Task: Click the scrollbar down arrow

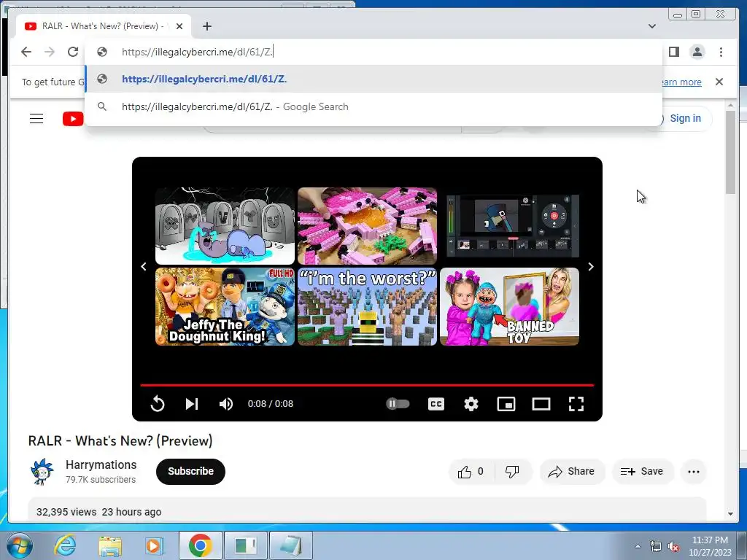Action: coord(730,514)
